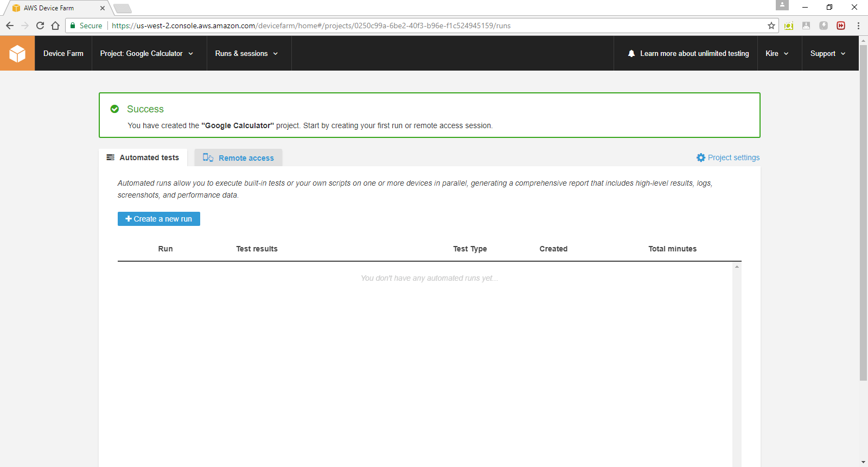This screenshot has width=868, height=467.
Task: Click the runs table scroll up arrow
Action: [x=737, y=267]
